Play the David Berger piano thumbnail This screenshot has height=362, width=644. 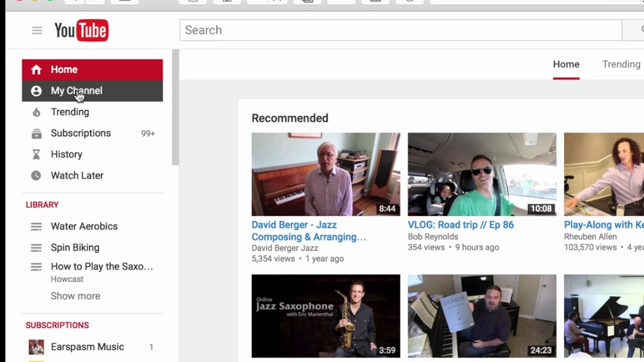pyautogui.click(x=326, y=174)
